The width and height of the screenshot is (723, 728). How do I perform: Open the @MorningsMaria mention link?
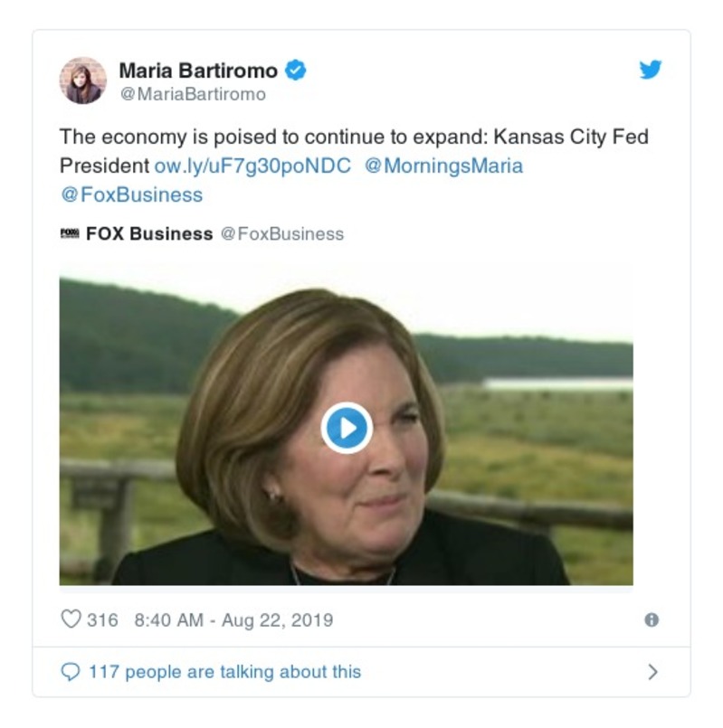pyautogui.click(x=443, y=165)
